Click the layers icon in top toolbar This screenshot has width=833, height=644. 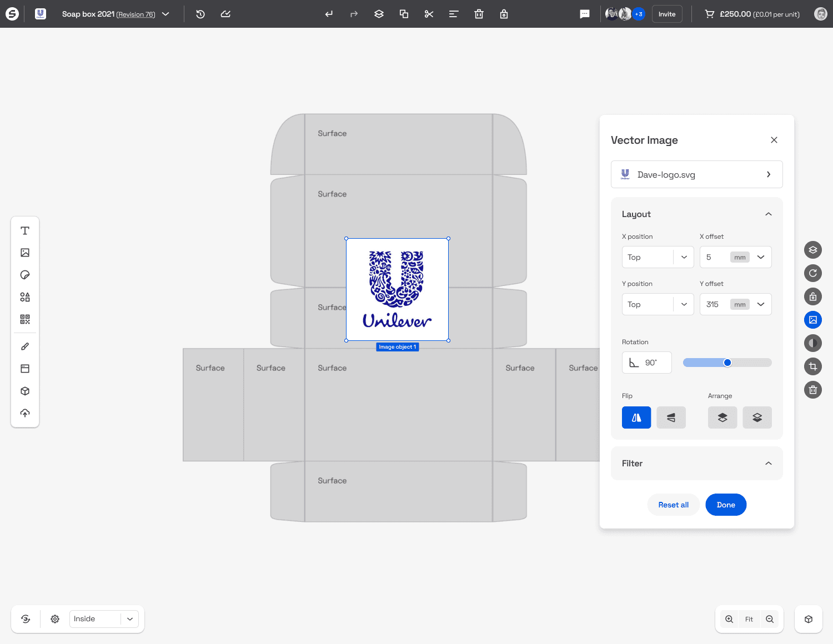[379, 14]
